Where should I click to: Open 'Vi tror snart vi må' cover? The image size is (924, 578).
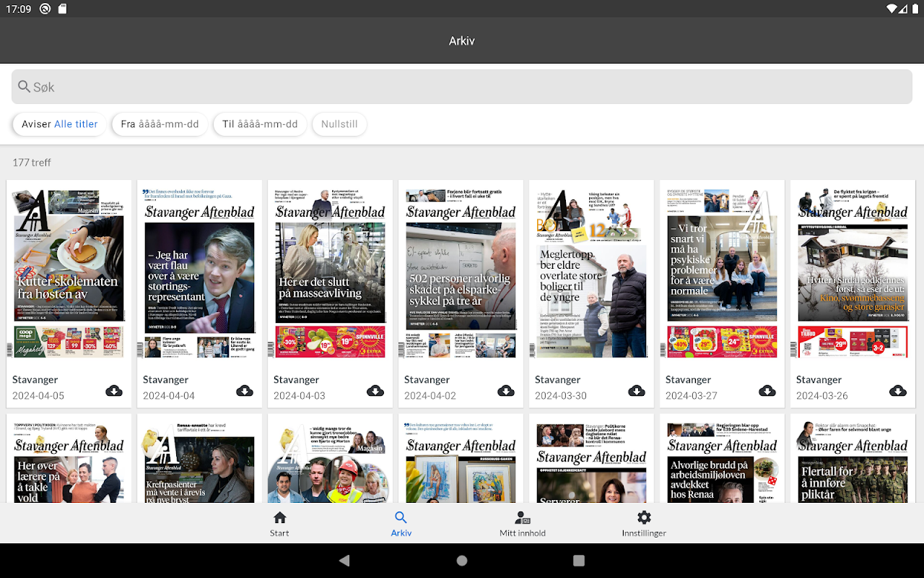723,275
